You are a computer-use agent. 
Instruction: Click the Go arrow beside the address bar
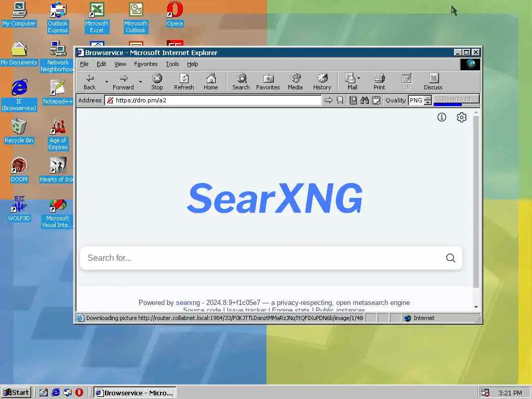[328, 100]
